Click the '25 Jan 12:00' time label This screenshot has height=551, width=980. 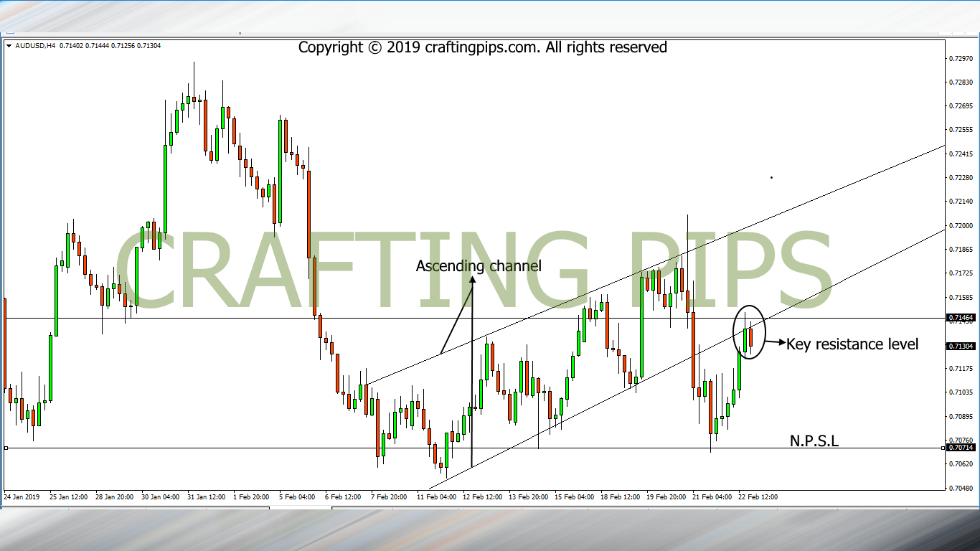click(69, 496)
